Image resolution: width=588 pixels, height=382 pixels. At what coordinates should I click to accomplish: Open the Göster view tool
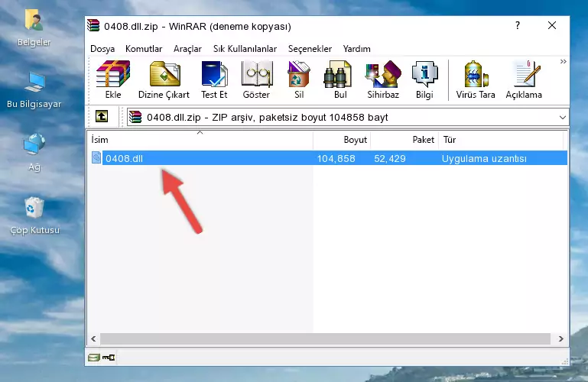(256, 79)
